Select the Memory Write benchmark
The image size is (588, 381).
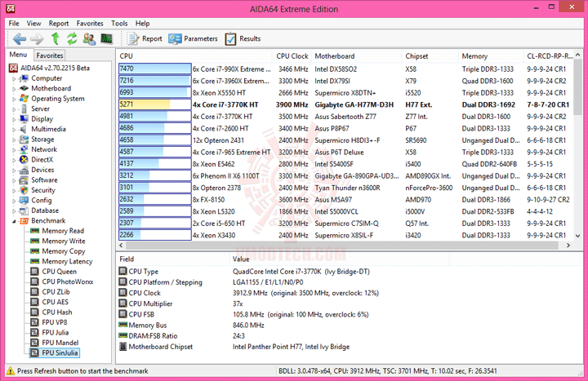pyautogui.click(x=64, y=241)
